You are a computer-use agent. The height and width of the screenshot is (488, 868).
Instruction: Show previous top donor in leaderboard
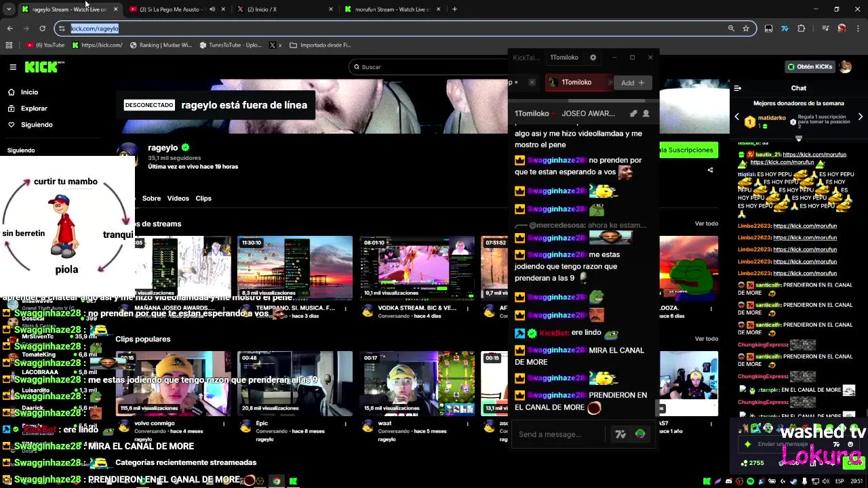pyautogui.click(x=737, y=117)
